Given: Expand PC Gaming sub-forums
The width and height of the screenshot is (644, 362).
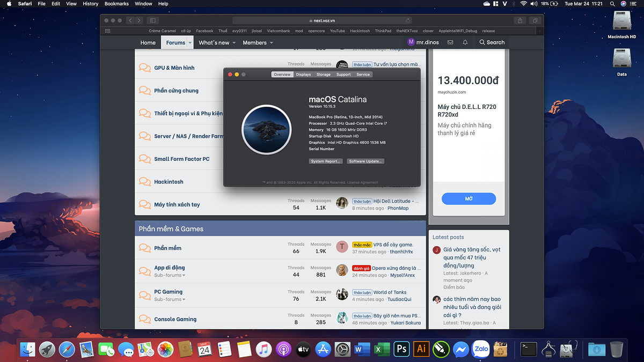Looking at the screenshot, I should coord(170,299).
